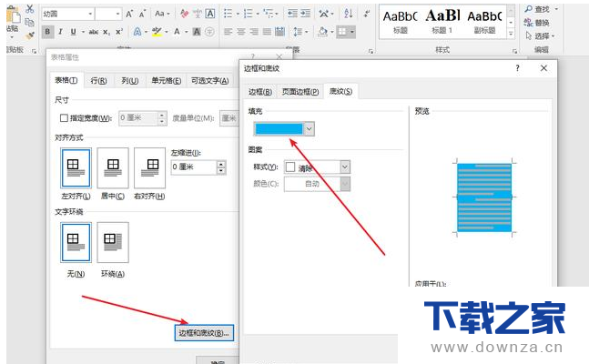589x364 pixels.
Task: Click the blue fill color swatch
Action: (x=279, y=129)
